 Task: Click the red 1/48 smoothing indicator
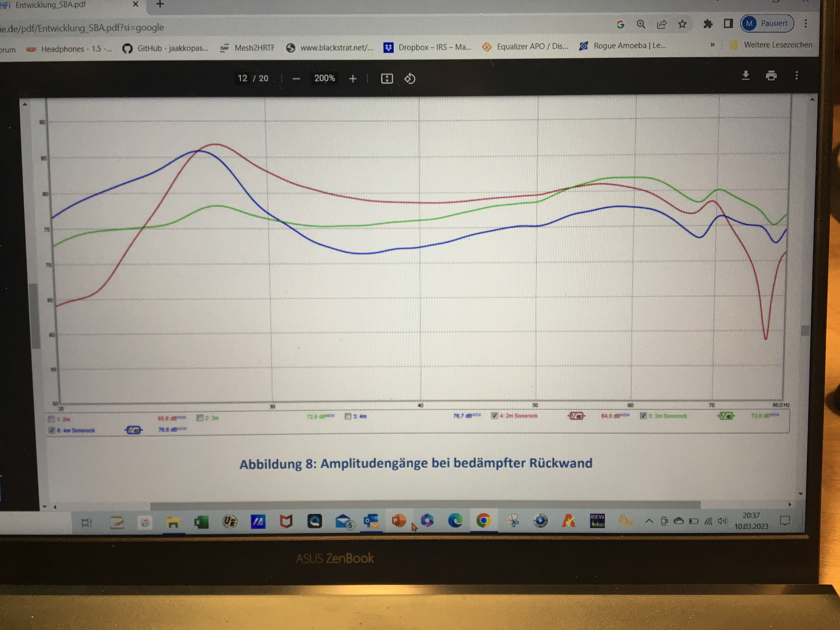pos(576,416)
